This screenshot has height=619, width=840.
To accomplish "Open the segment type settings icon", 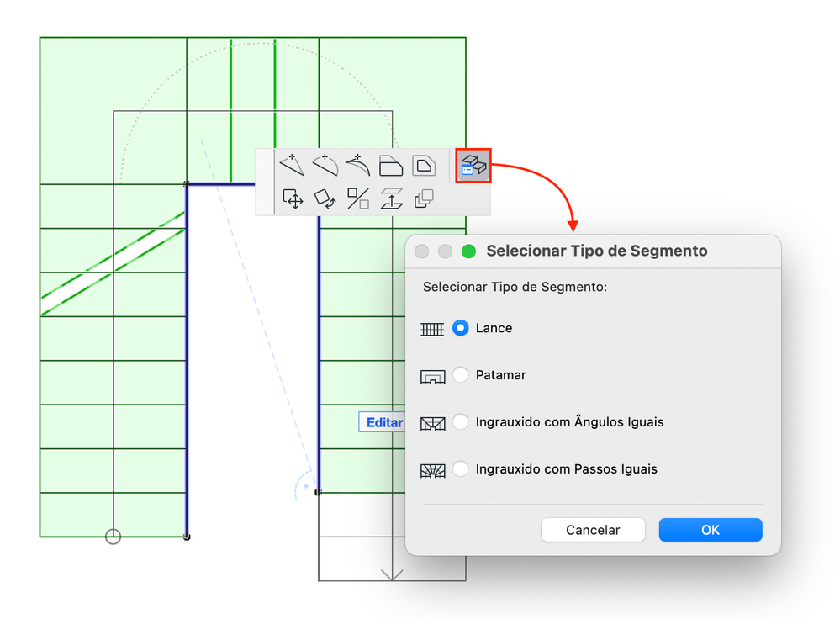I will [473, 166].
